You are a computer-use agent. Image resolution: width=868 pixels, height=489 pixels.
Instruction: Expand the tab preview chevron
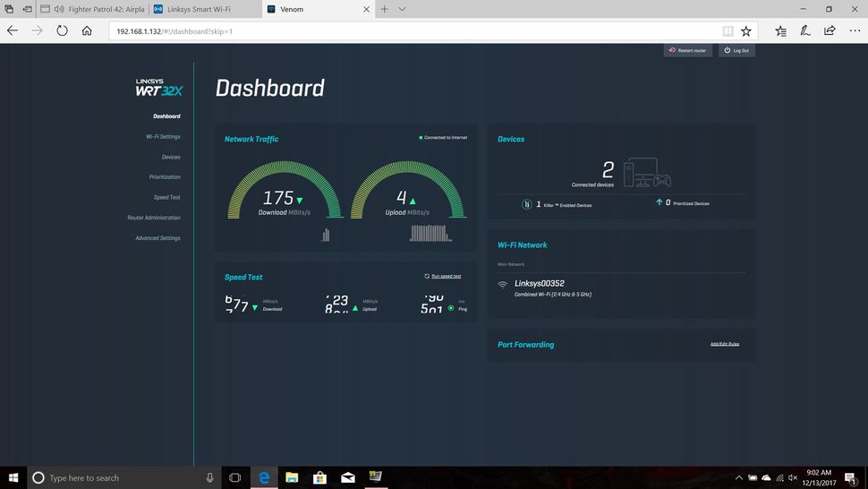coord(402,9)
